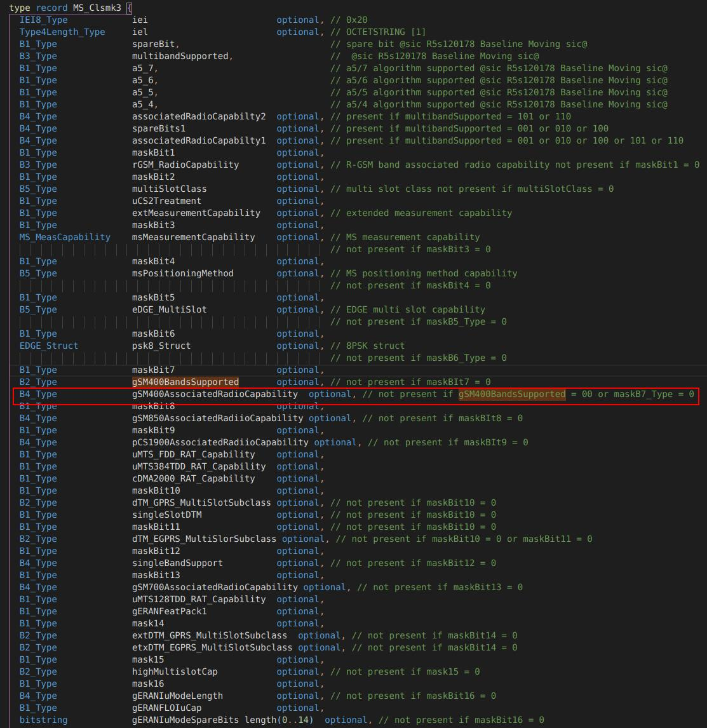Select the iel field name
Image resolution: width=707 pixels, height=728 pixels.
[140, 32]
